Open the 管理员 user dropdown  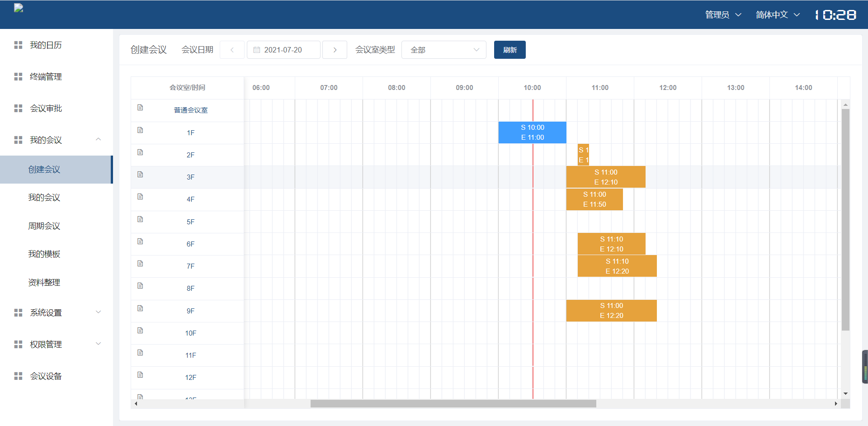pyautogui.click(x=723, y=15)
